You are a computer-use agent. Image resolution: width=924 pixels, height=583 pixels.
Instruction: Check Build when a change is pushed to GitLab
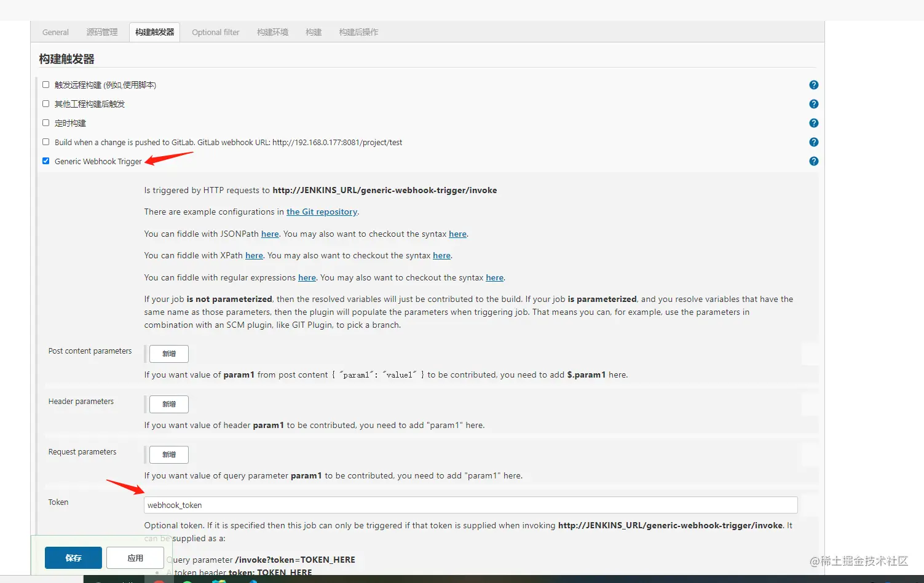[45, 141]
